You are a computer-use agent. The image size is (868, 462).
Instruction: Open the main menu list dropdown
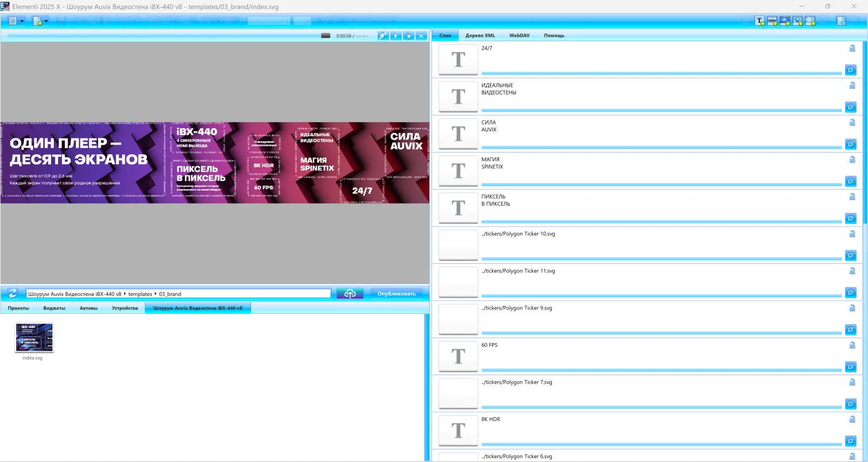pyautogui.click(x=16, y=21)
